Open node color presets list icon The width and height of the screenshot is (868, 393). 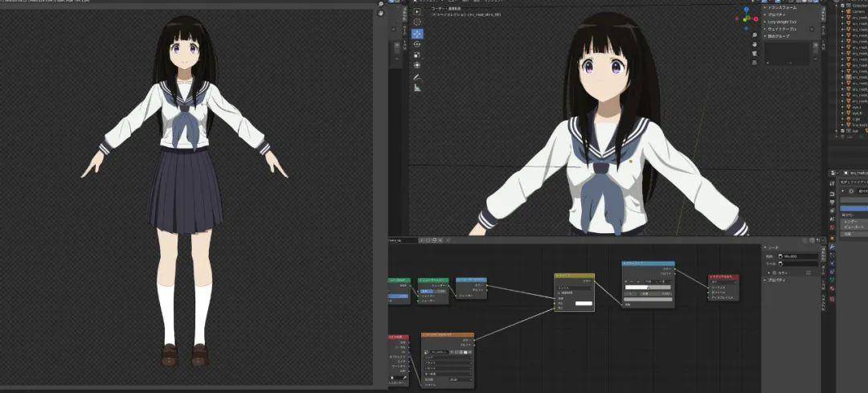click(x=809, y=273)
